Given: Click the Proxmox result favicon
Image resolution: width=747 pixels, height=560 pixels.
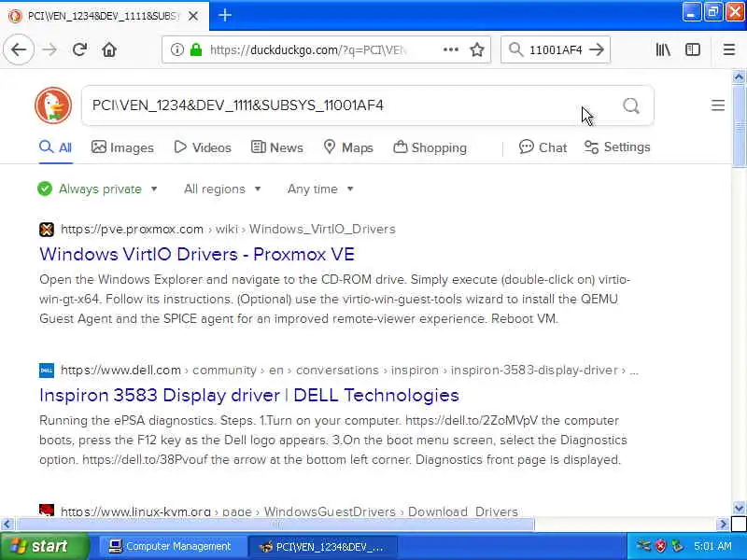Looking at the screenshot, I should 47,230.
